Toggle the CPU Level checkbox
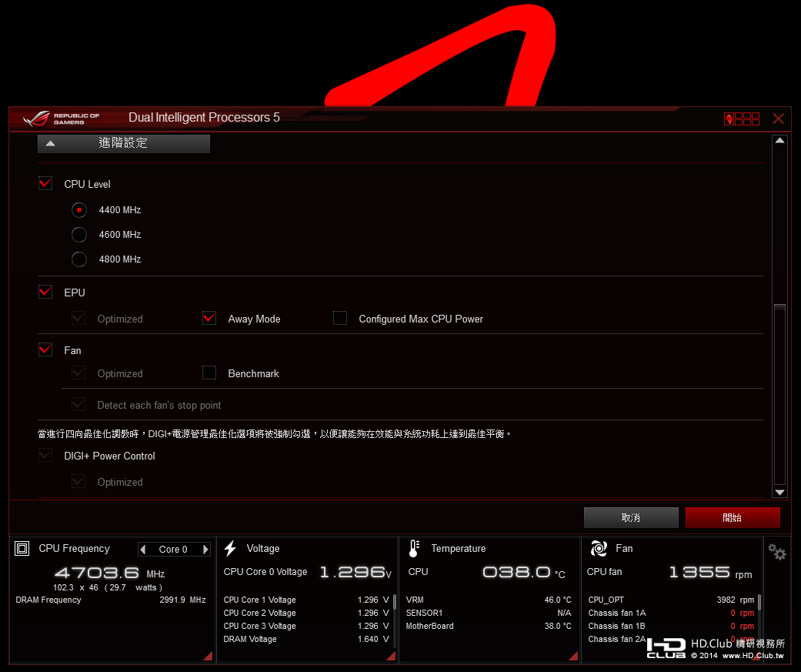 (45, 183)
